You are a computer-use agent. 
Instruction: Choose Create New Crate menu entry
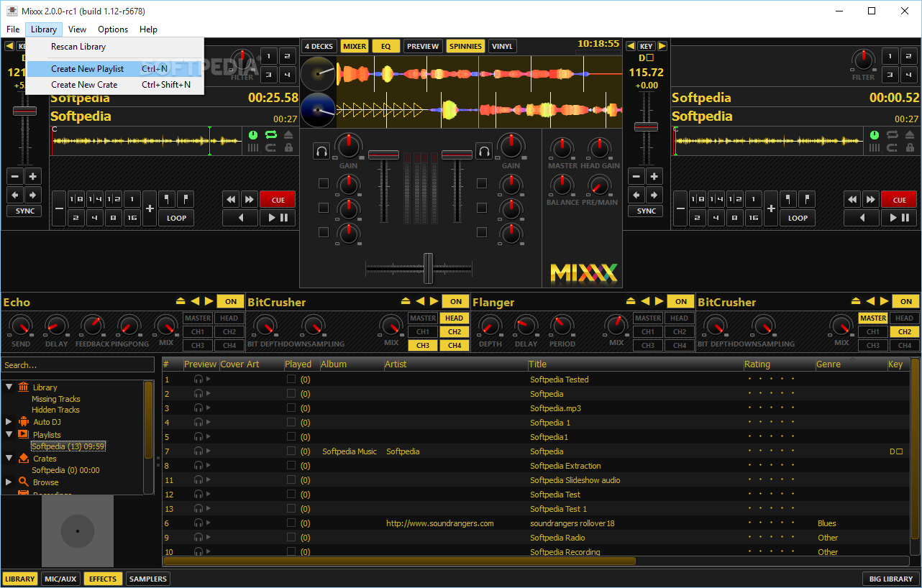tap(115, 85)
